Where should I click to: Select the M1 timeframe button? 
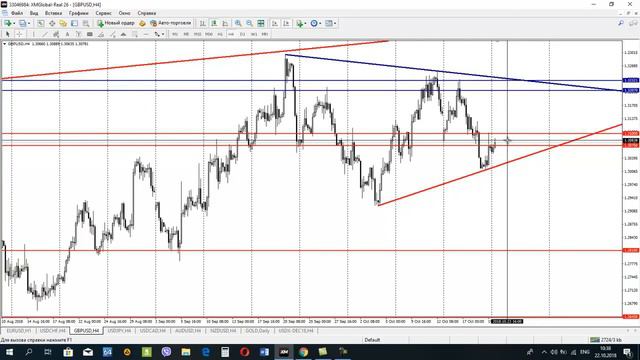coord(175,34)
